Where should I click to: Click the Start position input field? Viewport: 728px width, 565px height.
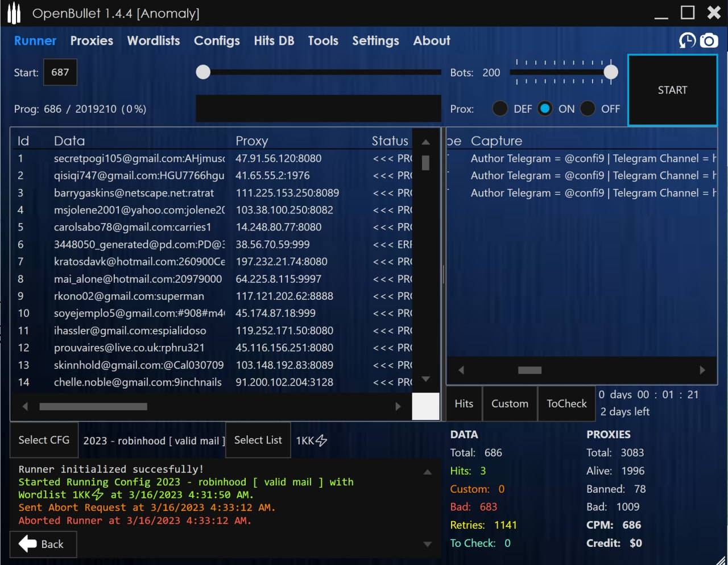(60, 72)
